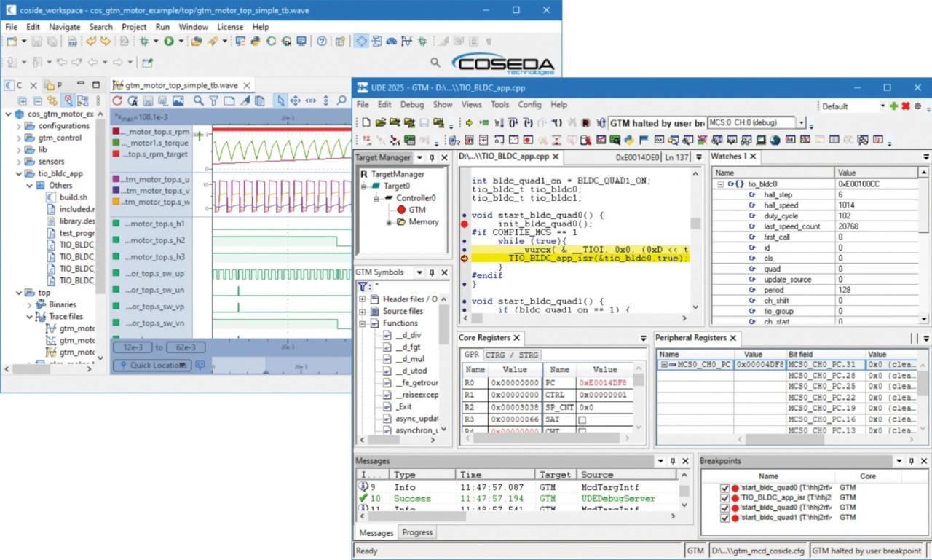The width and height of the screenshot is (932, 560).
Task: Switch to the Progress tab
Action: click(417, 532)
